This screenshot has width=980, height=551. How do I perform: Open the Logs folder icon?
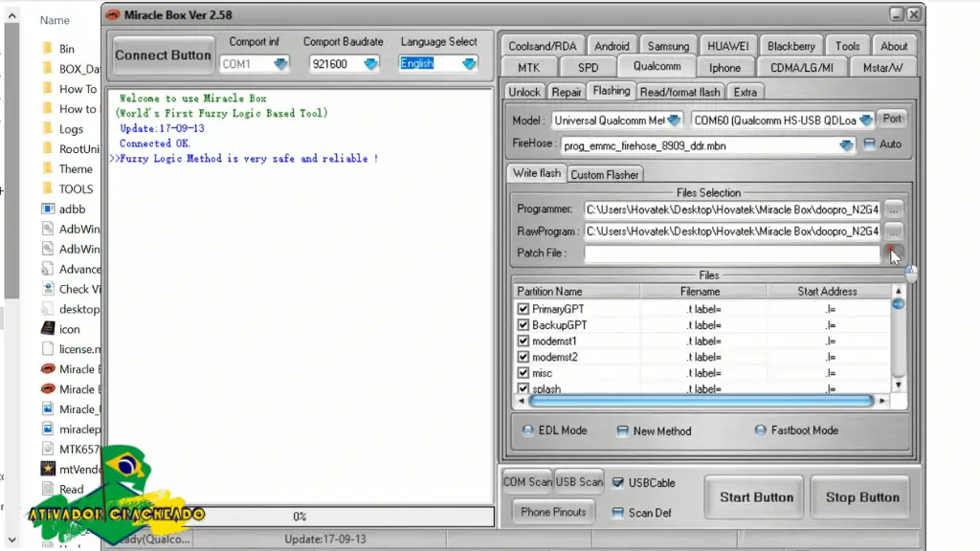click(48, 129)
